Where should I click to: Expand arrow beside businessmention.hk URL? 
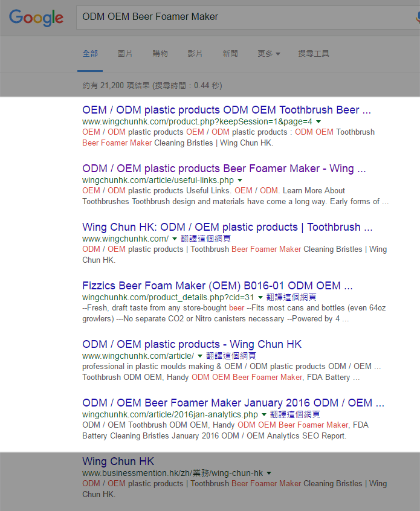point(269,473)
